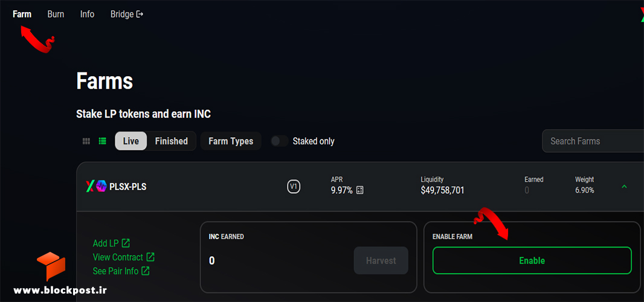644x302 pixels.
Task: Click the external link icon beside Add LP
Action: pyautogui.click(x=126, y=243)
